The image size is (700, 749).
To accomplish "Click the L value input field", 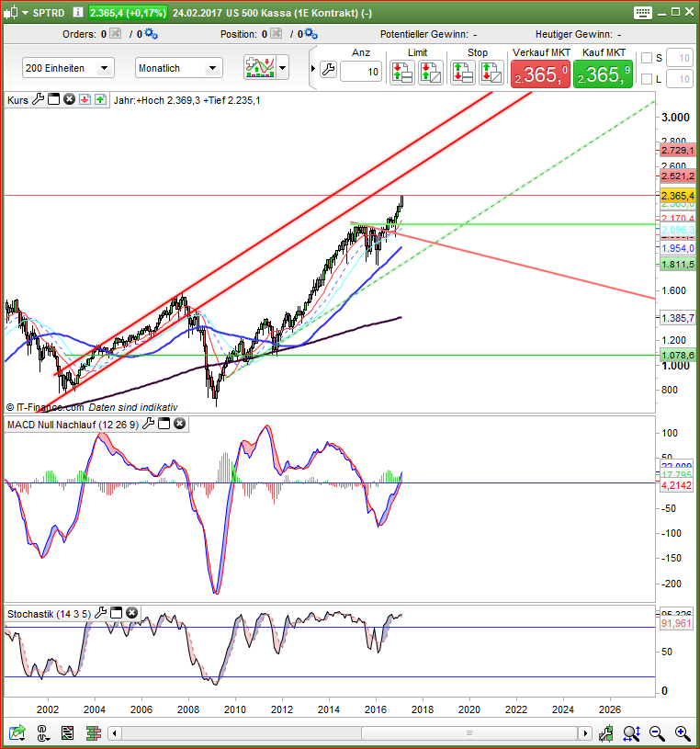I will pos(680,79).
